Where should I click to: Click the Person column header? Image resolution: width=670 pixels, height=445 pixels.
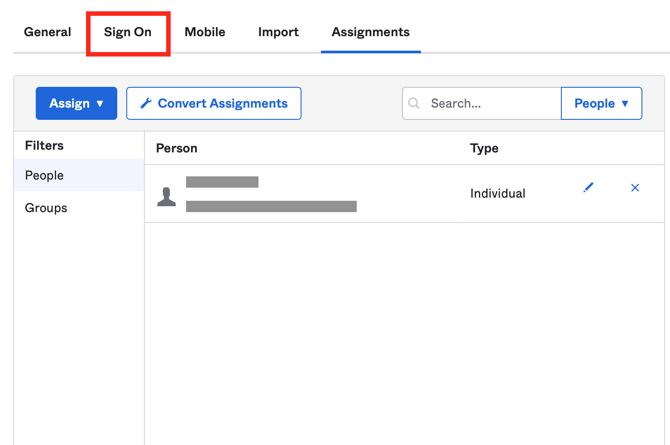pos(177,148)
